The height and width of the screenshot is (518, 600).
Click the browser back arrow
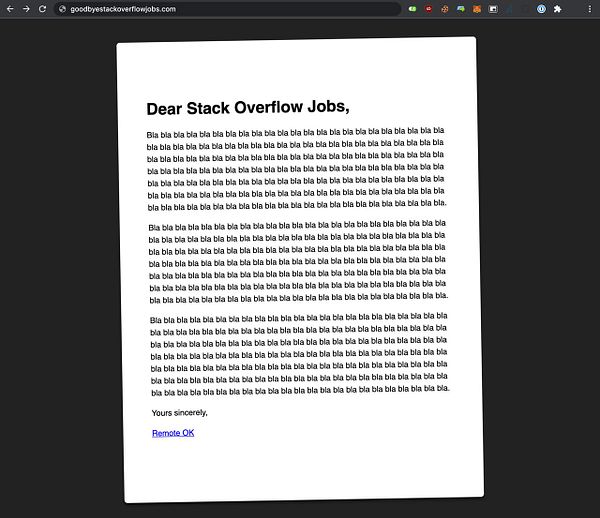click(x=10, y=9)
